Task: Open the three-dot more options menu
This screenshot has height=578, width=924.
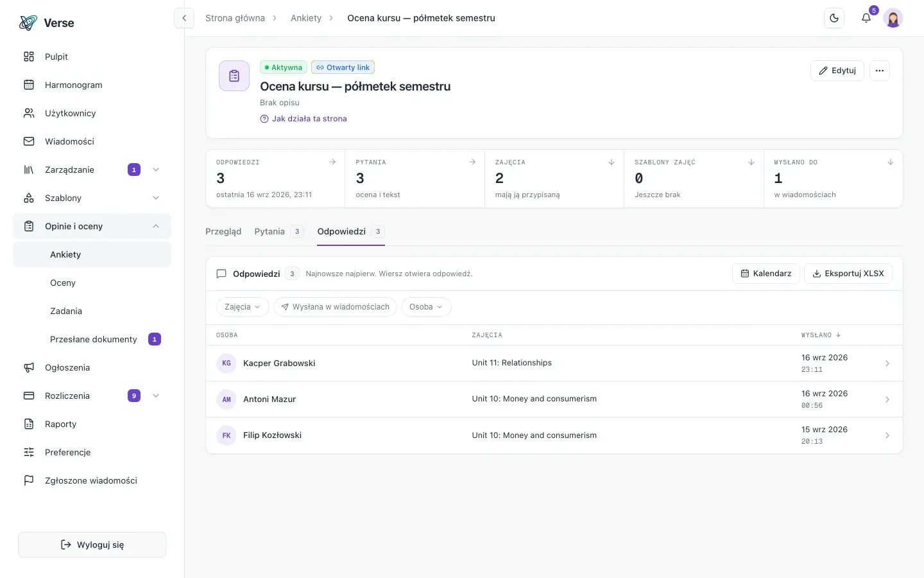Action: point(880,71)
